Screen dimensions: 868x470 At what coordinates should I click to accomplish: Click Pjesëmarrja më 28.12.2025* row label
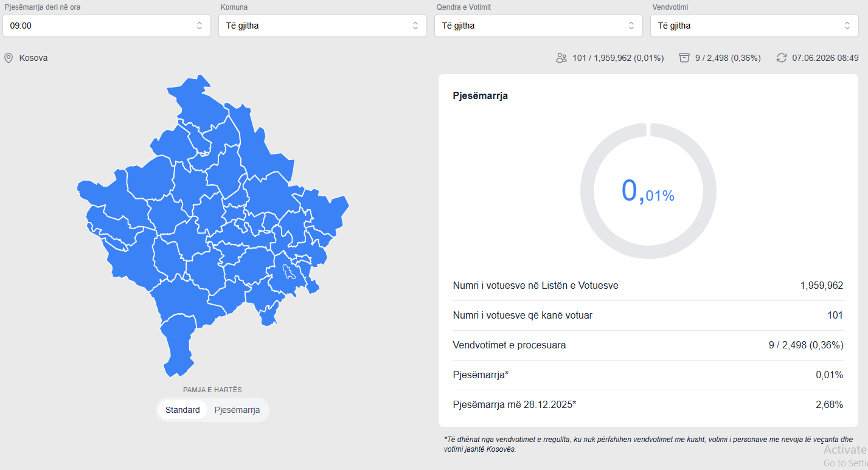515,405
